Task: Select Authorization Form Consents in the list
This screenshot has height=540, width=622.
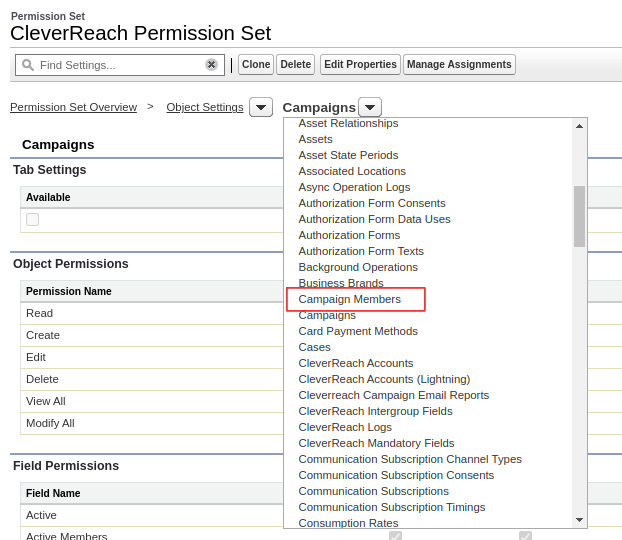Action: click(372, 203)
